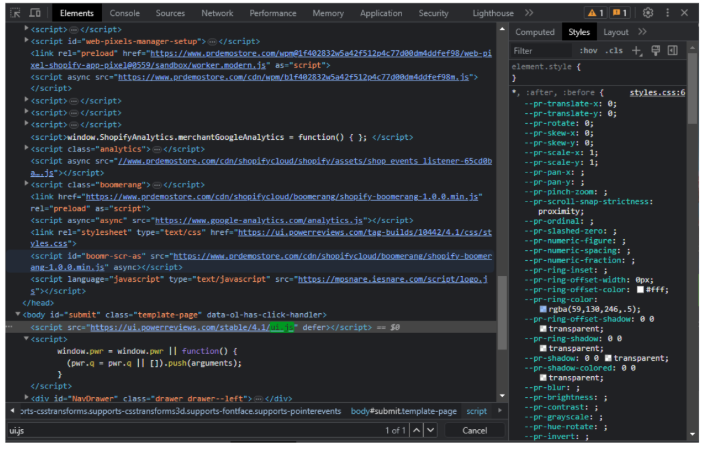Click the ellipsis of the boomerang script
Viewport: 705px width, 450px height.
(157, 185)
